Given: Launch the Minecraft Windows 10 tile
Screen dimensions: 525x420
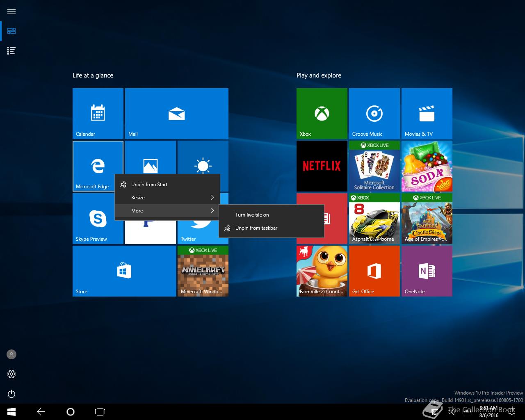Looking at the screenshot, I should (203, 271).
